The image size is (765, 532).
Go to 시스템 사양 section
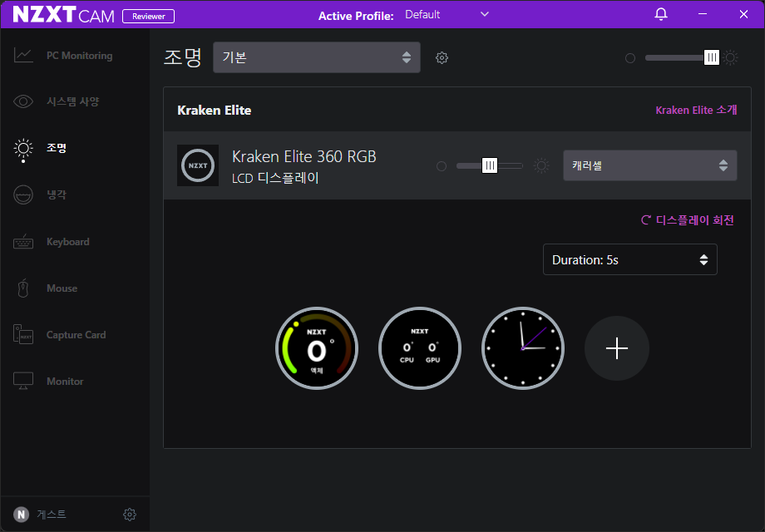point(72,101)
